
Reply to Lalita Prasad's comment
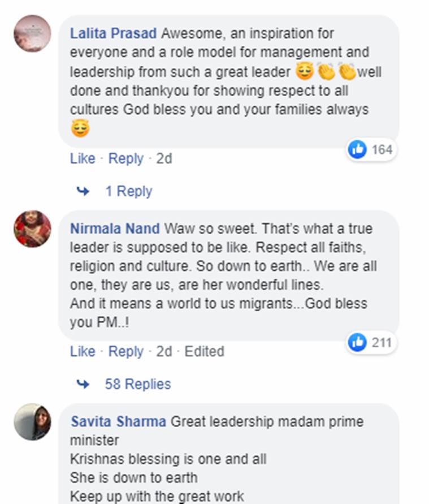pyautogui.click(x=125, y=159)
